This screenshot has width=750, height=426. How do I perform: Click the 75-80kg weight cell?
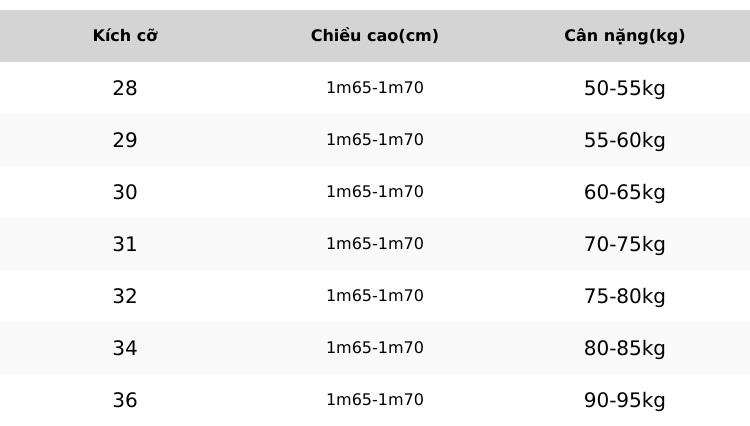coord(625,296)
